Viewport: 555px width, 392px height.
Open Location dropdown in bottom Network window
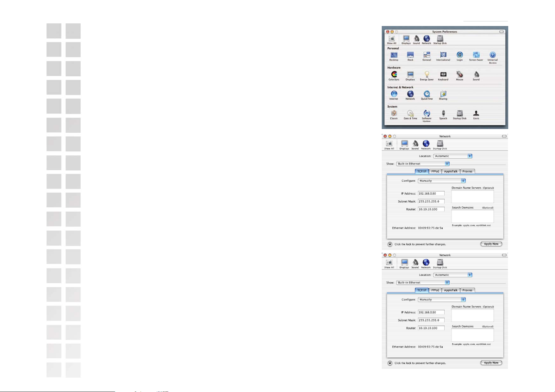tap(453, 275)
